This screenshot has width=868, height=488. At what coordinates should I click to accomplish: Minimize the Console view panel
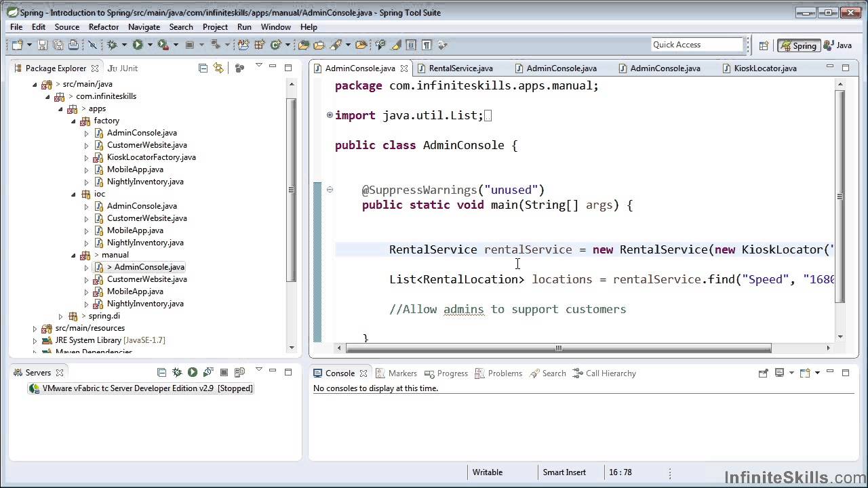point(830,371)
